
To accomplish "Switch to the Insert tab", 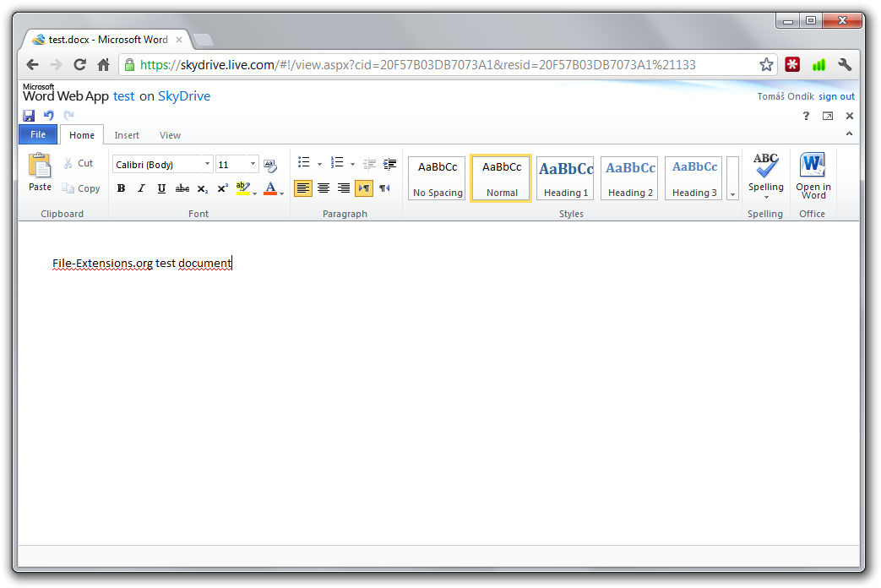I will tap(127, 135).
